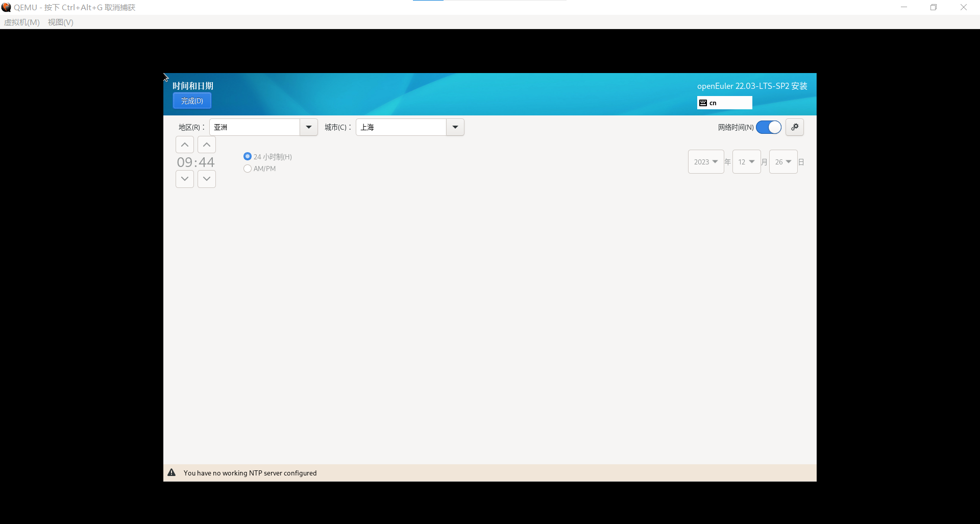Restore down the QEMU window

click(934, 7)
